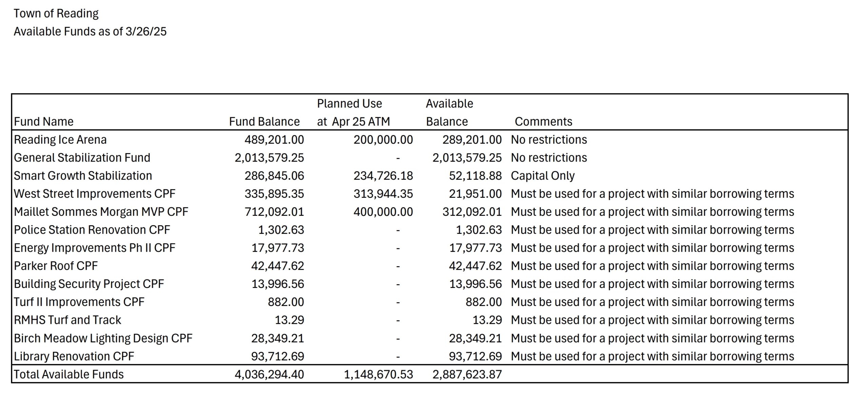Select Turf II Improvements CPF cell
Screen dimensions: 868x394
pyautogui.click(x=79, y=302)
